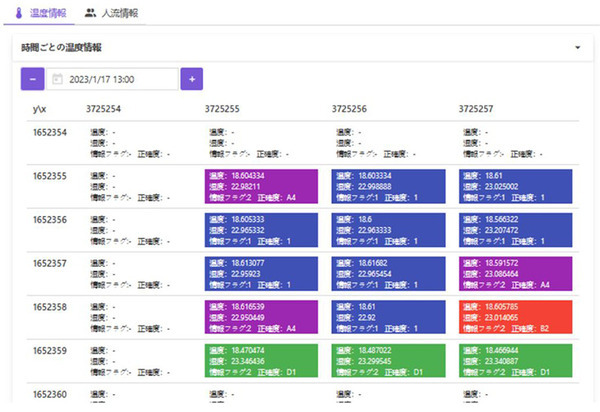This screenshot has height=412, width=600.
Task: Click the thermometer icon on 温度情報 tab
Action: point(19,13)
